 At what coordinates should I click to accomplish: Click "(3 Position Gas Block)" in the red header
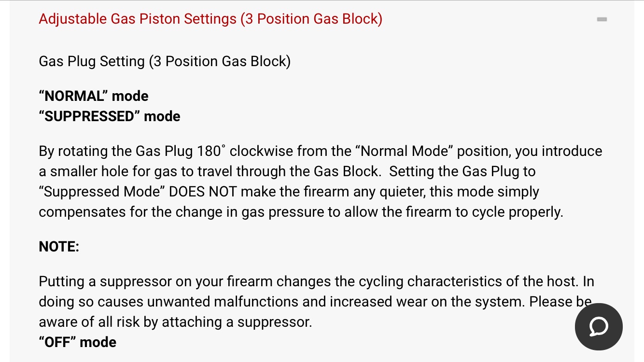click(x=311, y=19)
